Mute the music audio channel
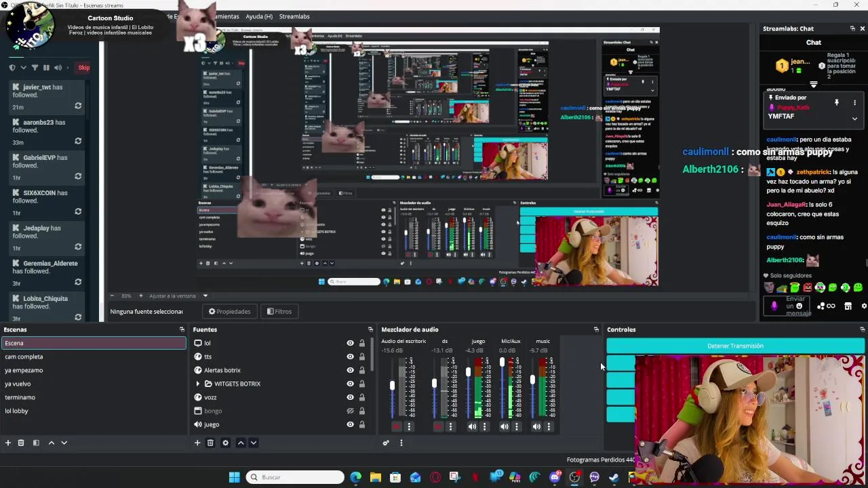 point(536,426)
